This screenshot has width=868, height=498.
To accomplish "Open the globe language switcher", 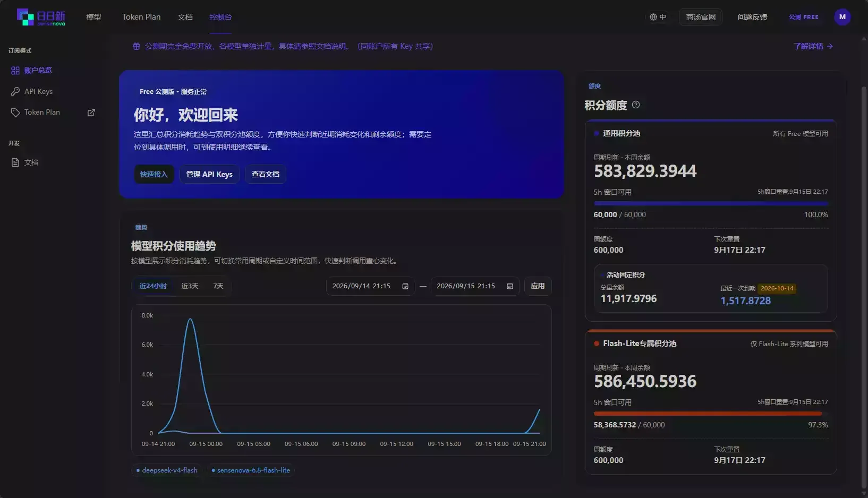I will pos(658,17).
